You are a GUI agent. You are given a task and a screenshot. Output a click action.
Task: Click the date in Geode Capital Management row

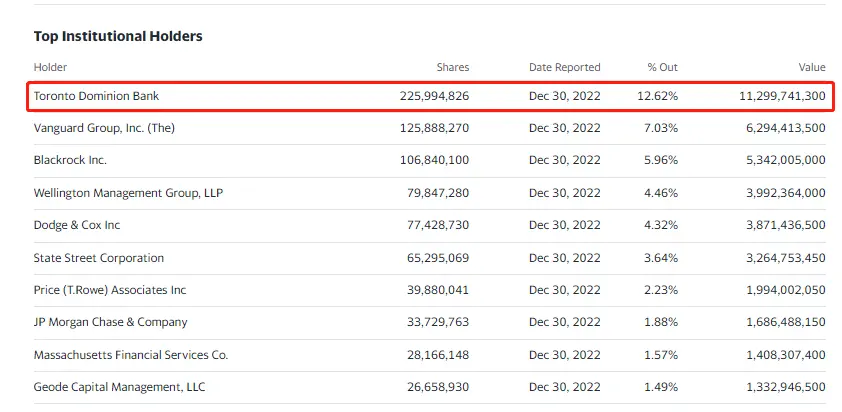coord(565,387)
